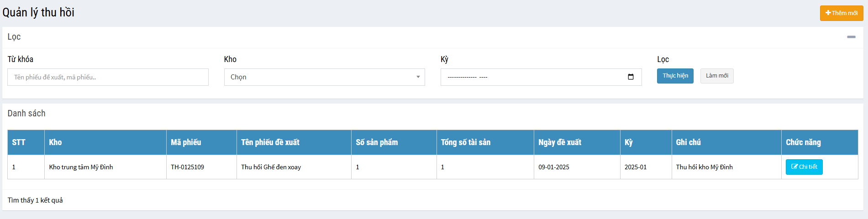Image resolution: width=868 pixels, height=219 pixels.
Task: Focus the Từ khóa search input
Action: click(x=108, y=77)
